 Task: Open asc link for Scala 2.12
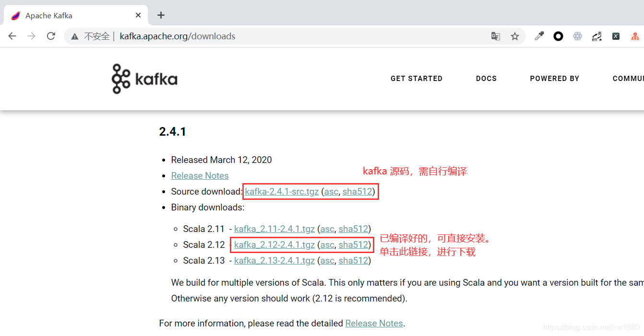pyautogui.click(x=327, y=244)
